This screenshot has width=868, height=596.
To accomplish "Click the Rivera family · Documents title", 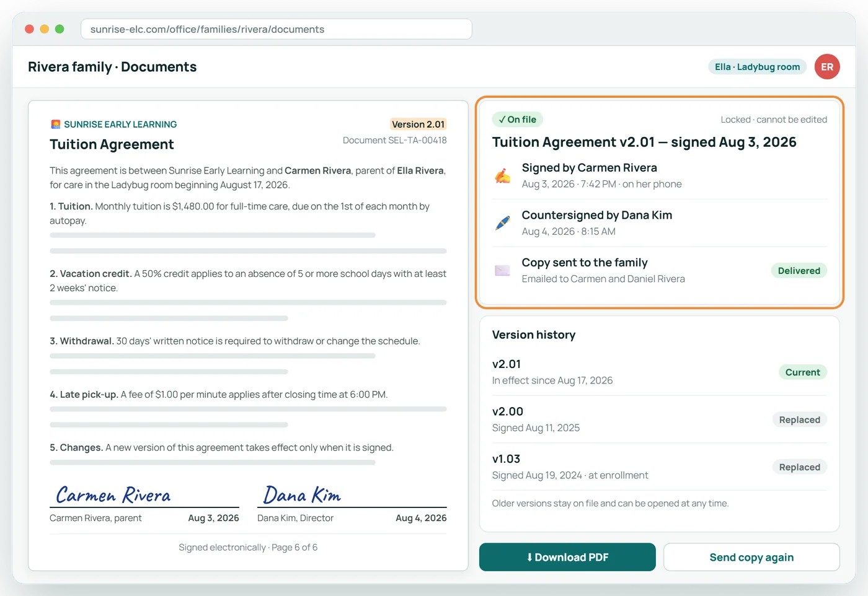I will tap(112, 67).
